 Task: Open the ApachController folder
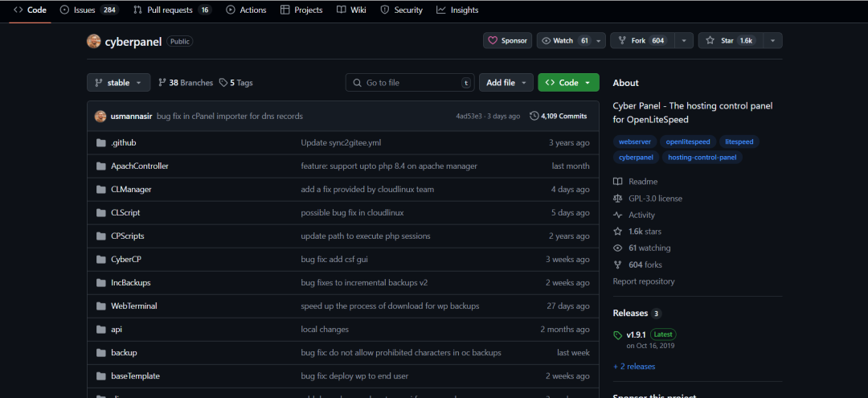pyautogui.click(x=140, y=166)
